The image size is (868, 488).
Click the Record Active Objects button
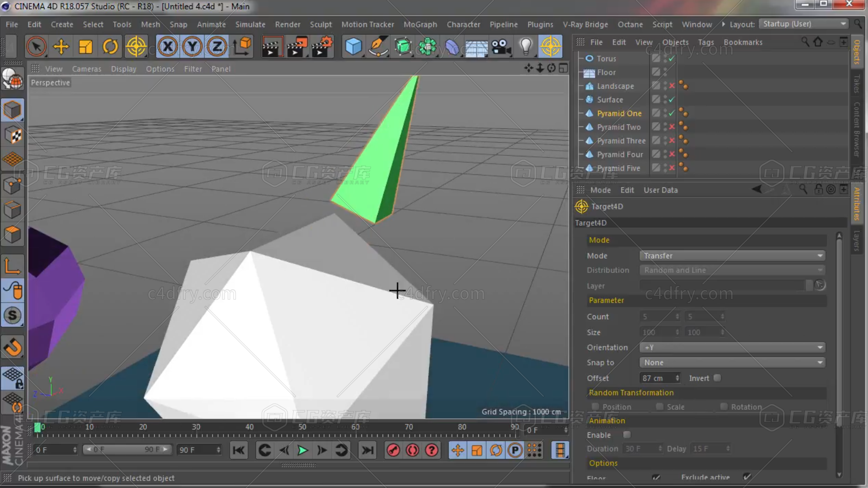pyautogui.click(x=393, y=450)
